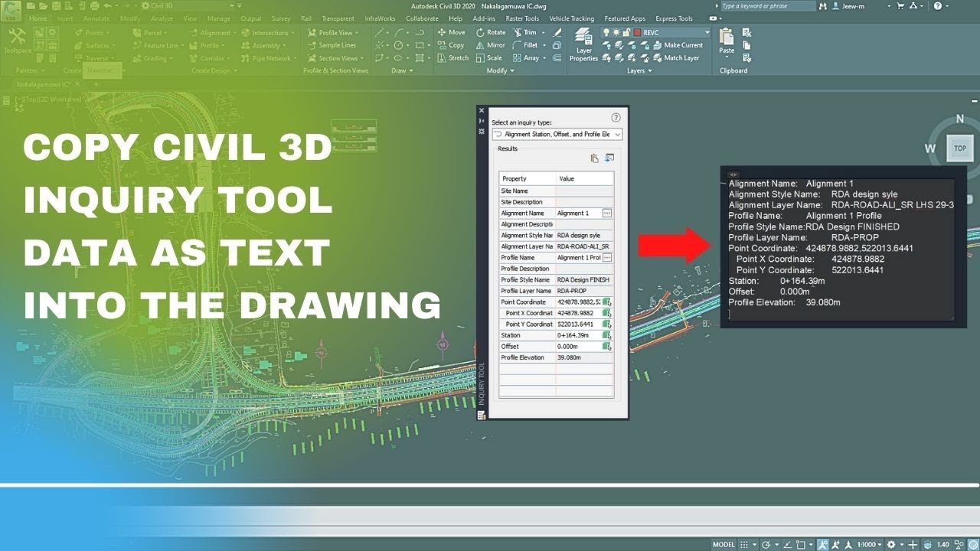The width and height of the screenshot is (980, 551).
Task: Click the Inquiry Tool help icon
Action: click(x=616, y=118)
